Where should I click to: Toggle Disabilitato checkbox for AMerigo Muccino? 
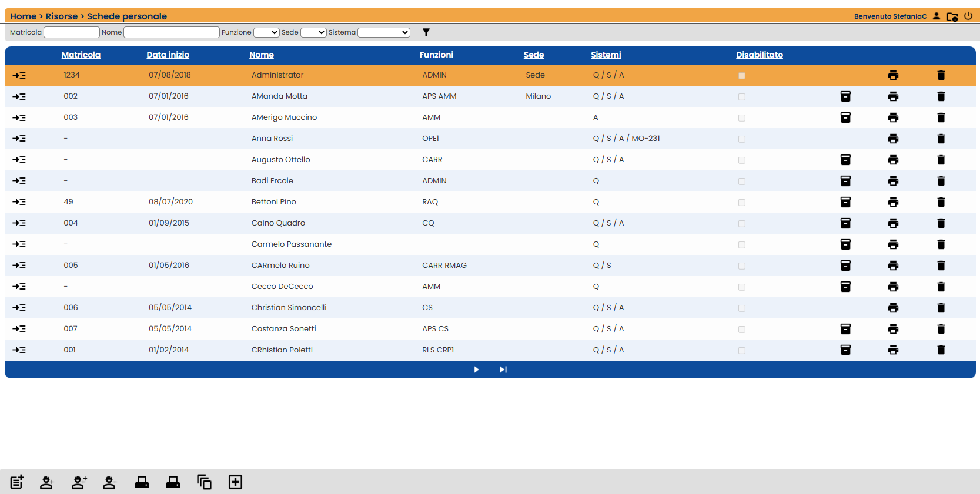pos(742,118)
